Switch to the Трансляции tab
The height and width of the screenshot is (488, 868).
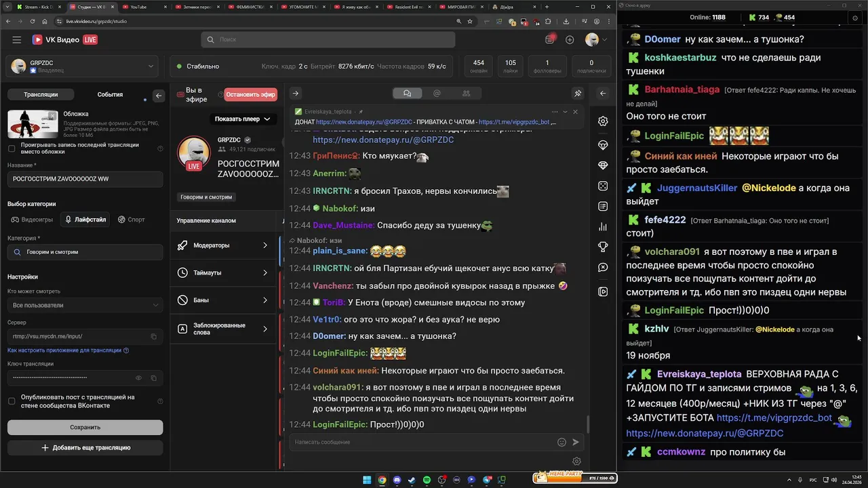pos(41,95)
